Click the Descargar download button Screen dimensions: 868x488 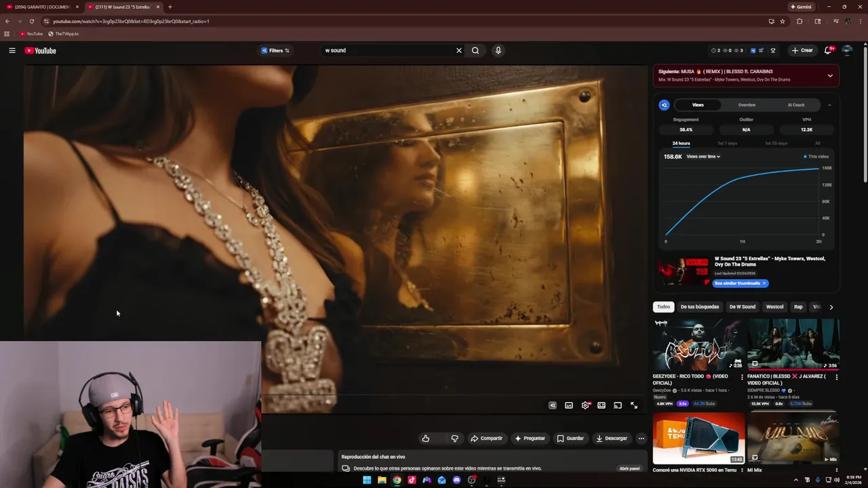[x=612, y=439]
